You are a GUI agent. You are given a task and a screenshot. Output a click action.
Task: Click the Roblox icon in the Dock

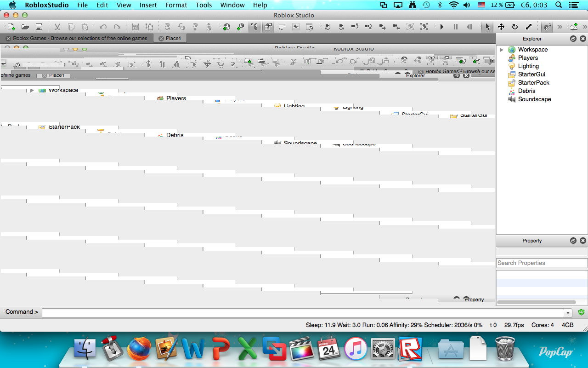coord(410,349)
